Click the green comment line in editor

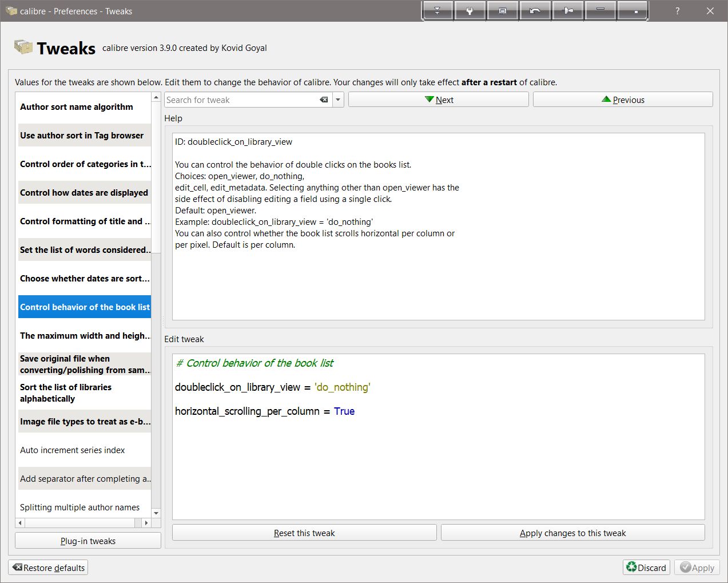254,363
